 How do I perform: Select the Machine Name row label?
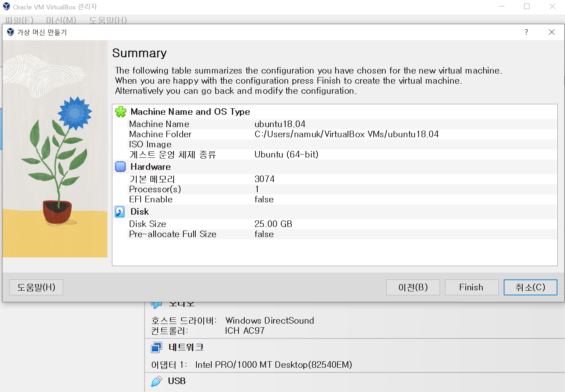tap(159, 124)
